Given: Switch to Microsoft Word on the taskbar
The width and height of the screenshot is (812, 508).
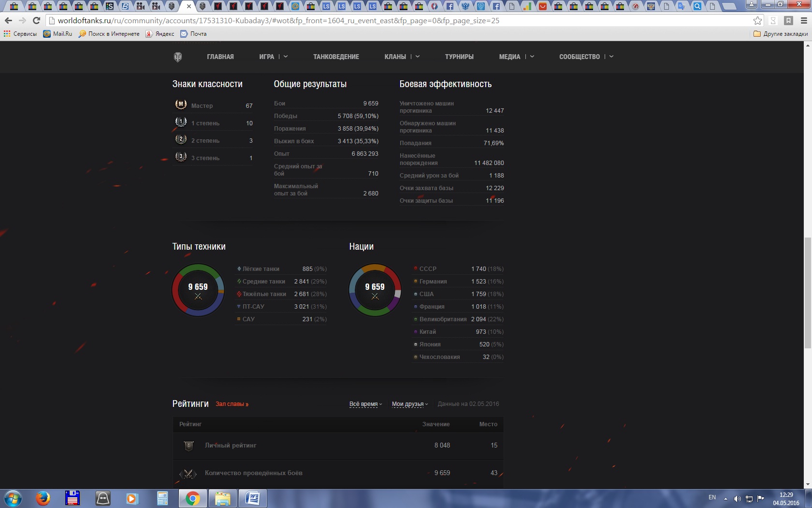Looking at the screenshot, I should (x=252, y=498).
